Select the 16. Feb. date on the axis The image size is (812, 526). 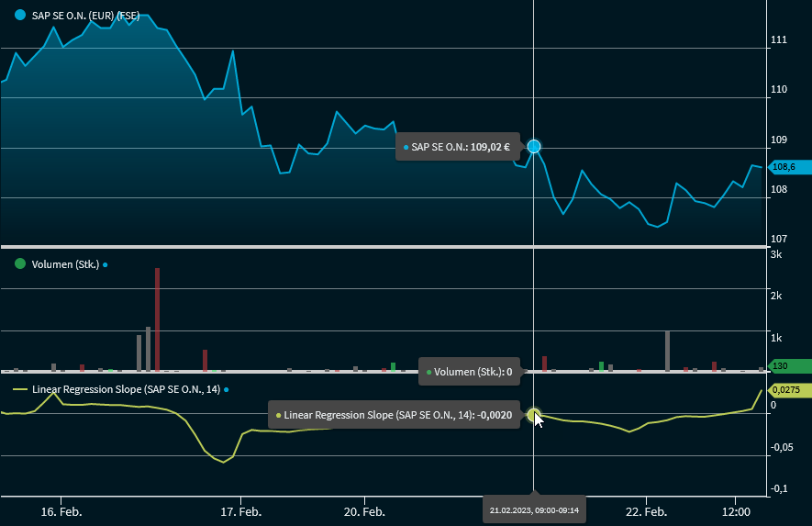point(61,510)
